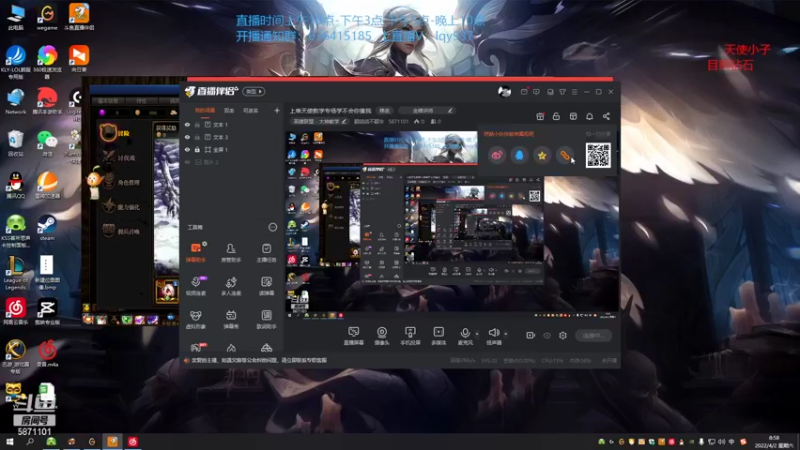The height and width of the screenshot is (450, 800).
Task: Open the layout icon beside the bell
Action: pos(573,116)
